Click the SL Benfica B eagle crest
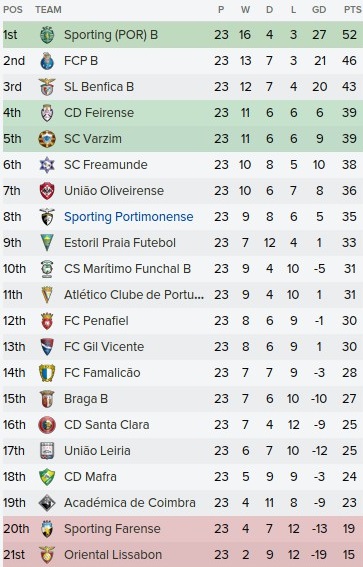Viewport: 363px width, 567px height. pos(47,87)
